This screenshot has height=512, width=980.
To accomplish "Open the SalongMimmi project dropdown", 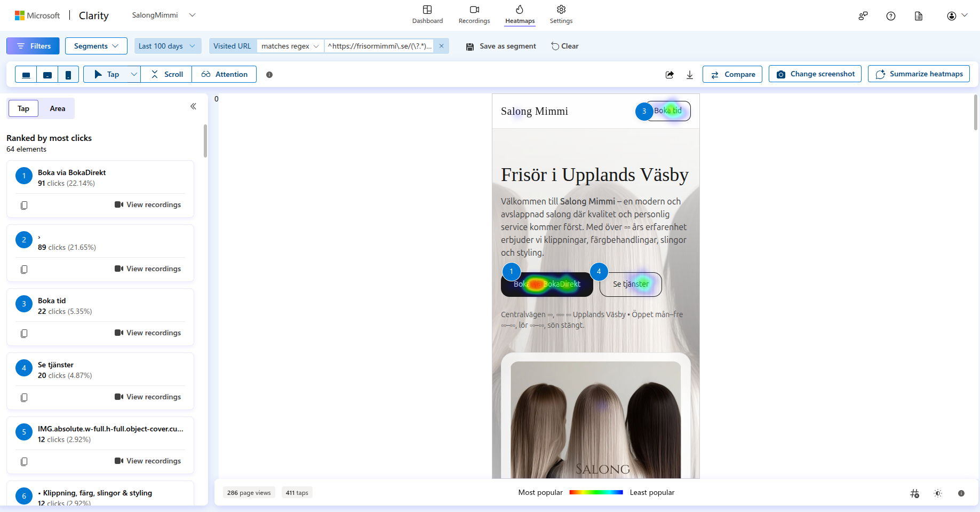I will pos(164,15).
